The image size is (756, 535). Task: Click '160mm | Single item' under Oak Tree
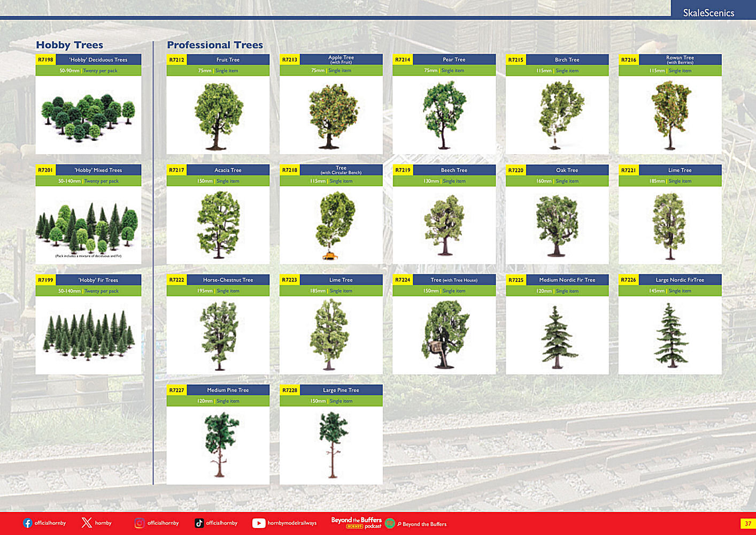click(557, 181)
